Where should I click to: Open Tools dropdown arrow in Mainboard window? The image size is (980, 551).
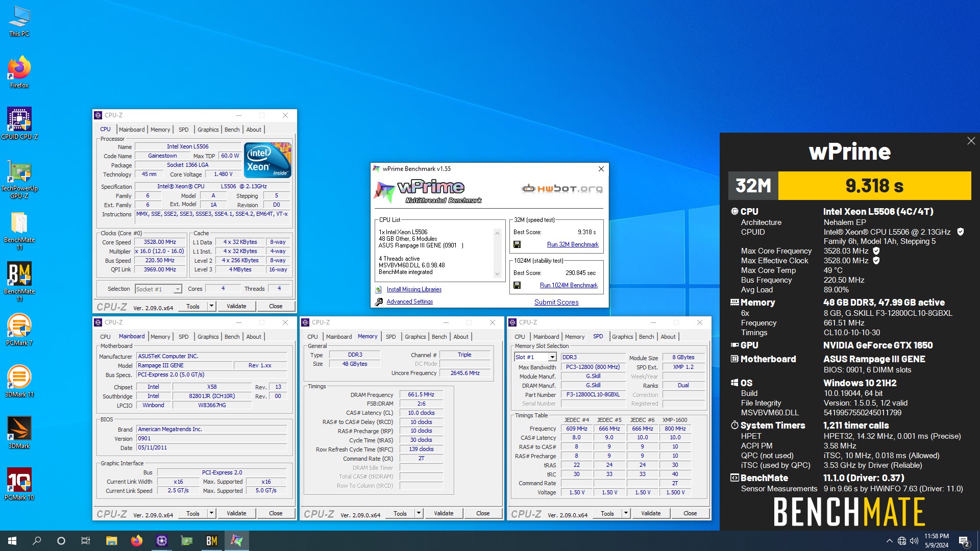click(x=211, y=513)
